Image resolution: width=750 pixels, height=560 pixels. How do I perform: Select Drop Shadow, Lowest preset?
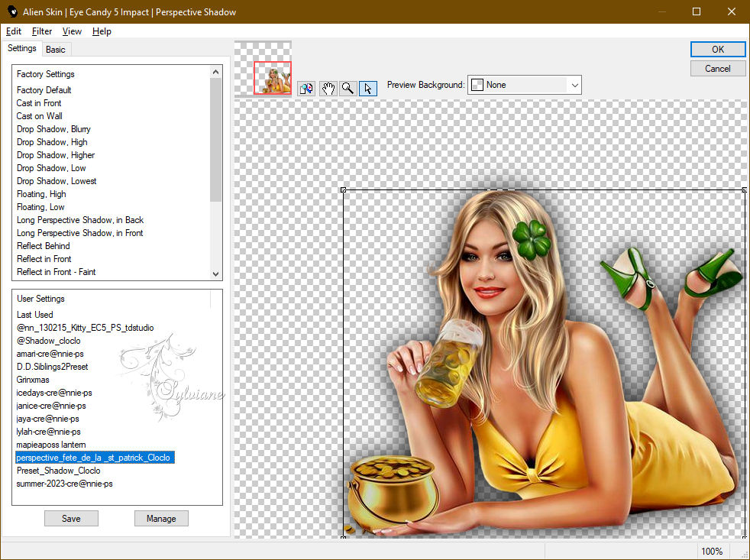tap(57, 181)
